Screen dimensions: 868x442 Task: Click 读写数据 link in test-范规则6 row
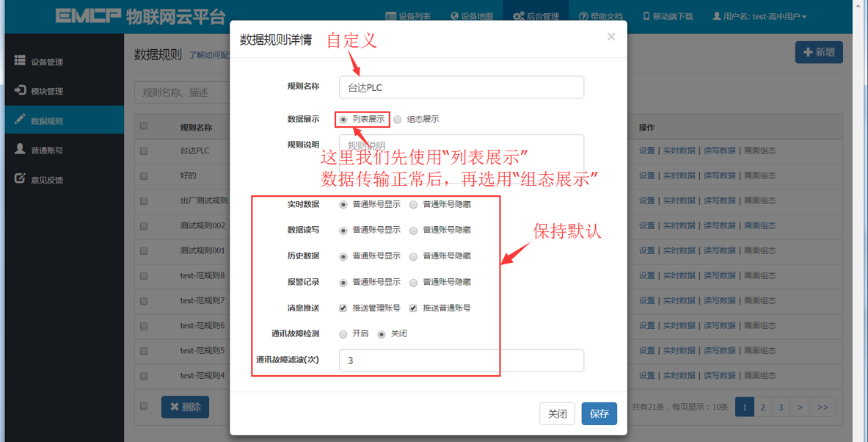pyautogui.click(x=719, y=326)
